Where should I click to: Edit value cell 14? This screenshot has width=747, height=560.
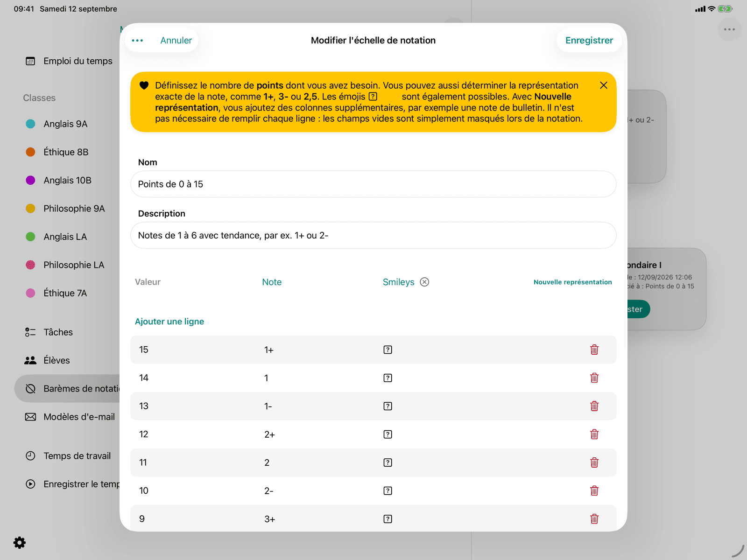coord(144,378)
